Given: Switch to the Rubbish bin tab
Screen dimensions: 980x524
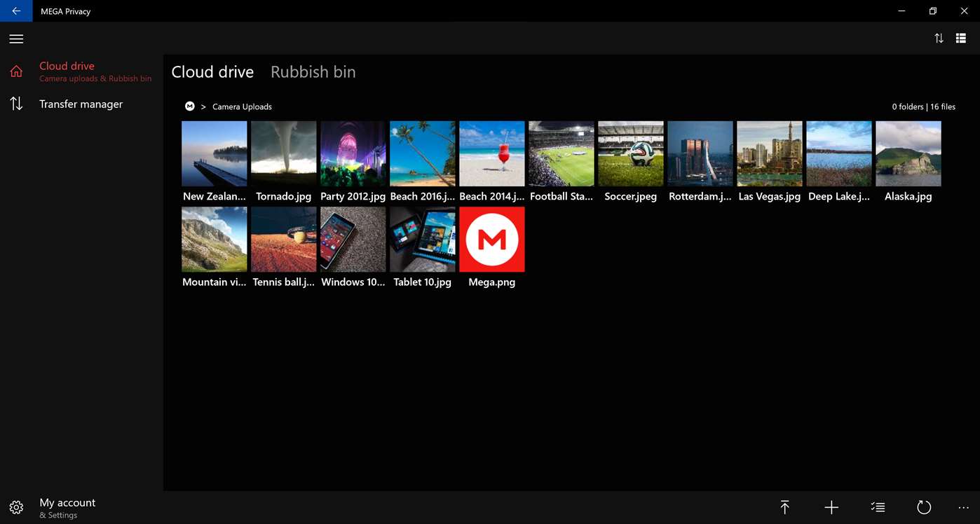Looking at the screenshot, I should pyautogui.click(x=313, y=71).
